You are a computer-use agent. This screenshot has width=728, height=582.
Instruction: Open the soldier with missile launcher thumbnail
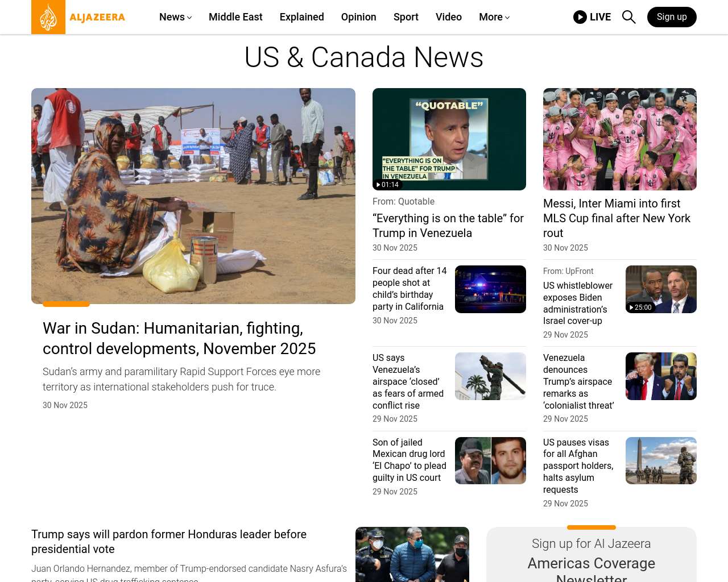click(x=490, y=376)
